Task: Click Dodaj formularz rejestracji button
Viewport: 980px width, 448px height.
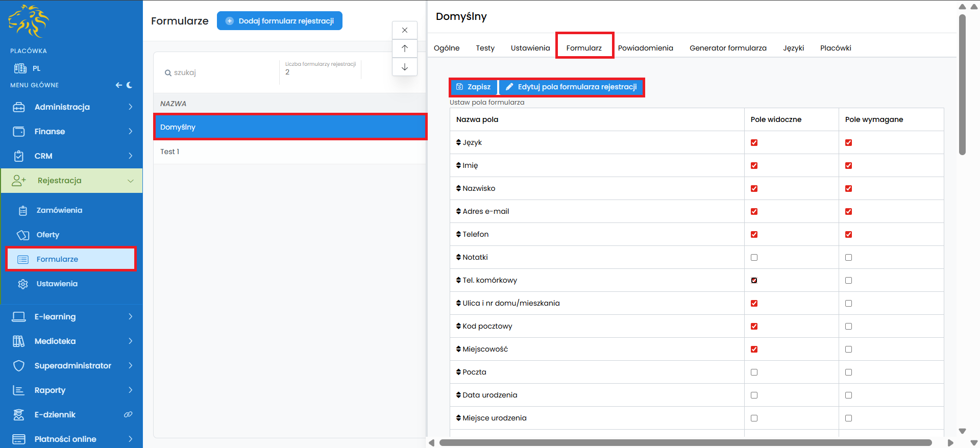Action: [280, 21]
